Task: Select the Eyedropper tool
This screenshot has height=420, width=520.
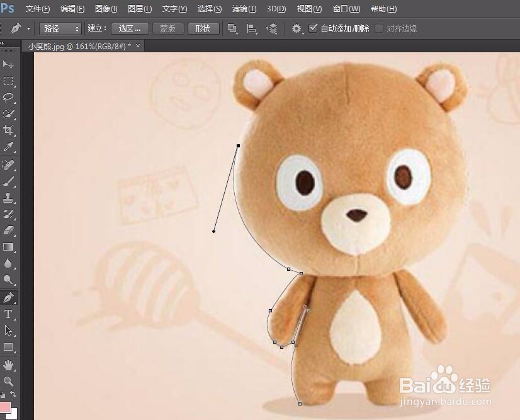Action: (8, 147)
